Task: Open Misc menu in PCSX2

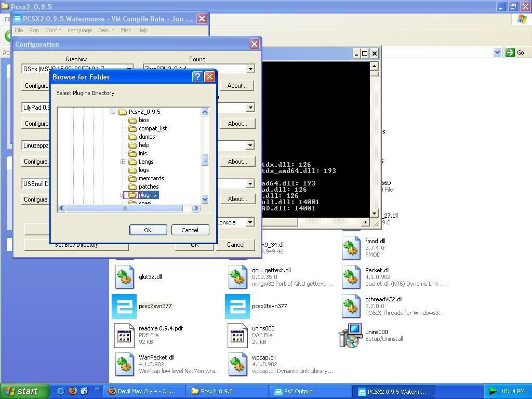Action: 126,30
